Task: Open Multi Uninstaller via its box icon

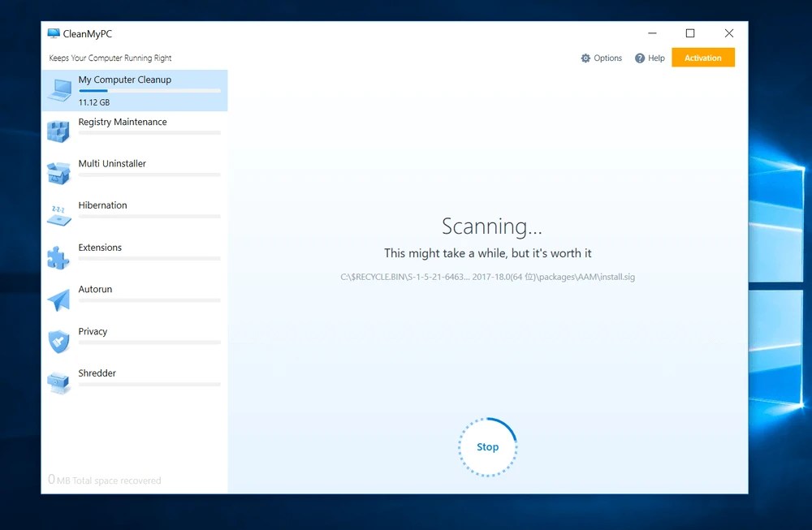Action: click(58, 172)
